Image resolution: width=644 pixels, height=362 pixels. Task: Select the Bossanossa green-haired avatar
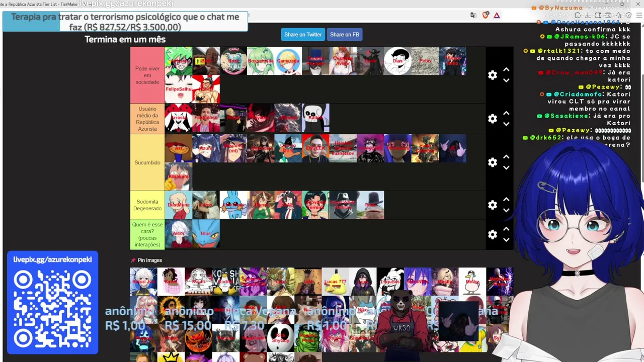261,61
